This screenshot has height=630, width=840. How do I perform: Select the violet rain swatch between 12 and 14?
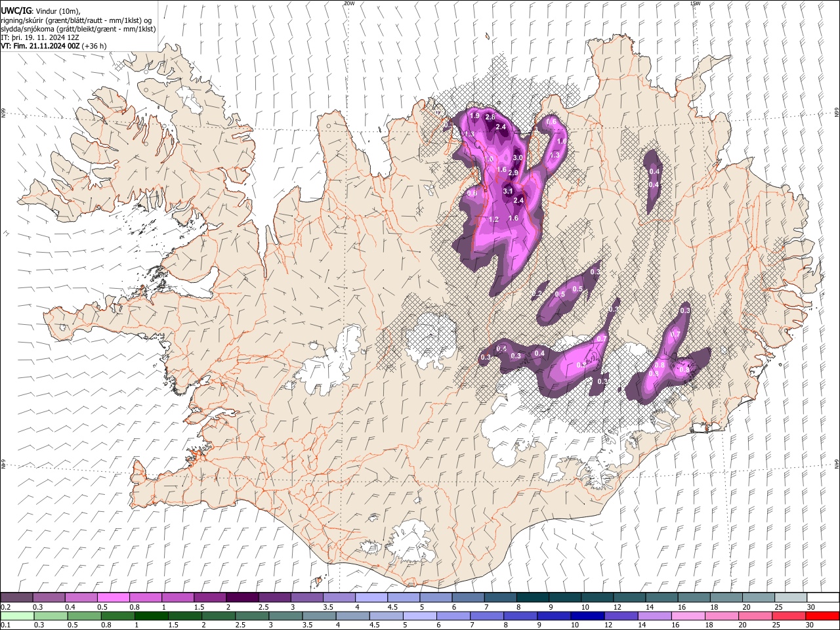pos(621,616)
